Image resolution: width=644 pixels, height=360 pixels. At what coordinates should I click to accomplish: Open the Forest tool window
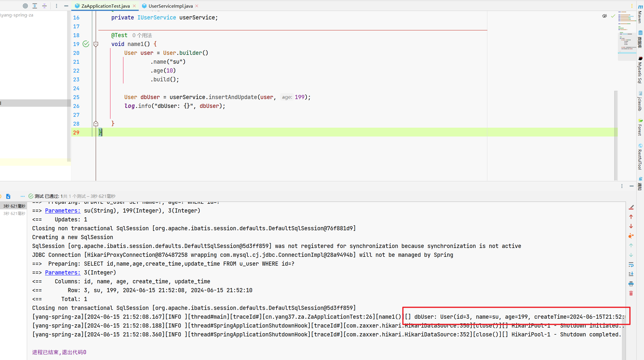(x=640, y=127)
